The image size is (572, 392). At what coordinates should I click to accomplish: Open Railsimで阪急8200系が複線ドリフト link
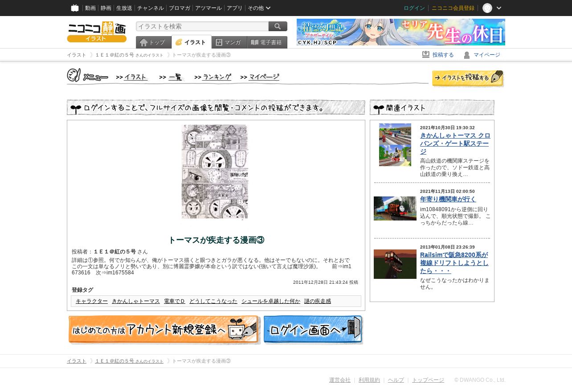tap(454, 263)
